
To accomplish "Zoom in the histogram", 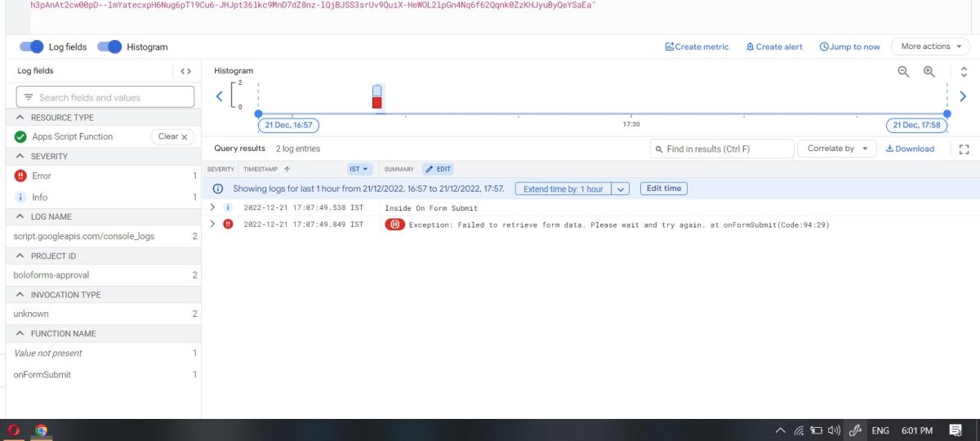I will 929,72.
